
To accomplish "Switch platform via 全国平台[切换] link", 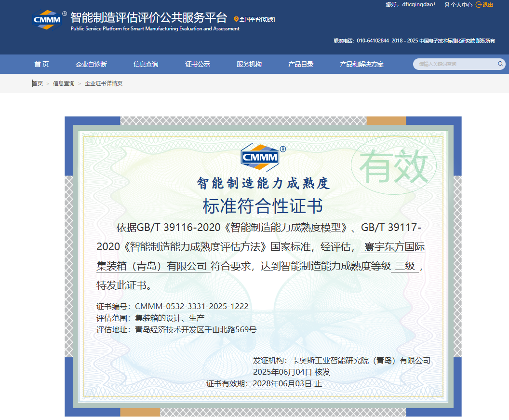I will click(257, 19).
